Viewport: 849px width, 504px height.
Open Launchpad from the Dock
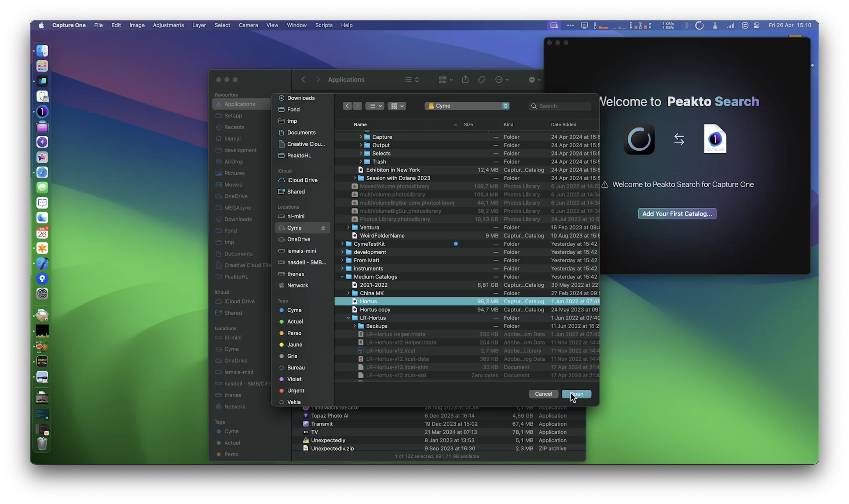click(42, 66)
